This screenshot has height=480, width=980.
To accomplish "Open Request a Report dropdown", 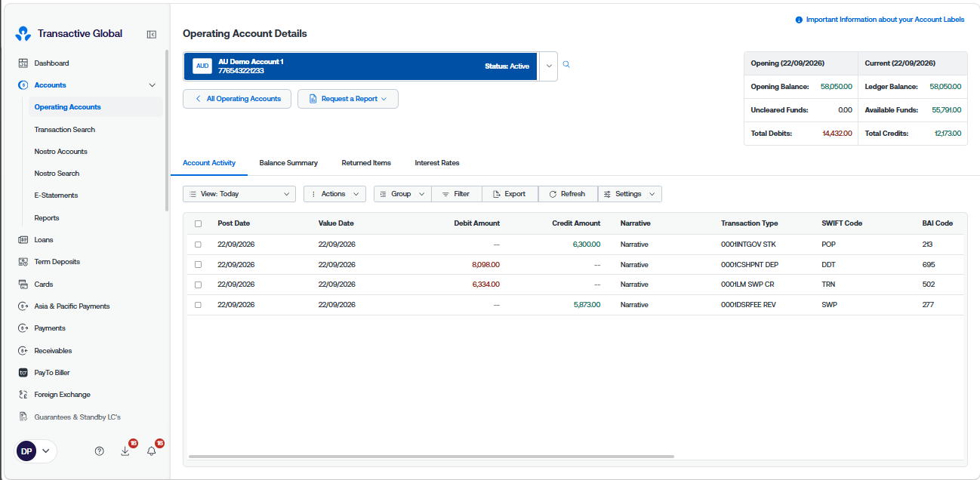I will tap(348, 99).
